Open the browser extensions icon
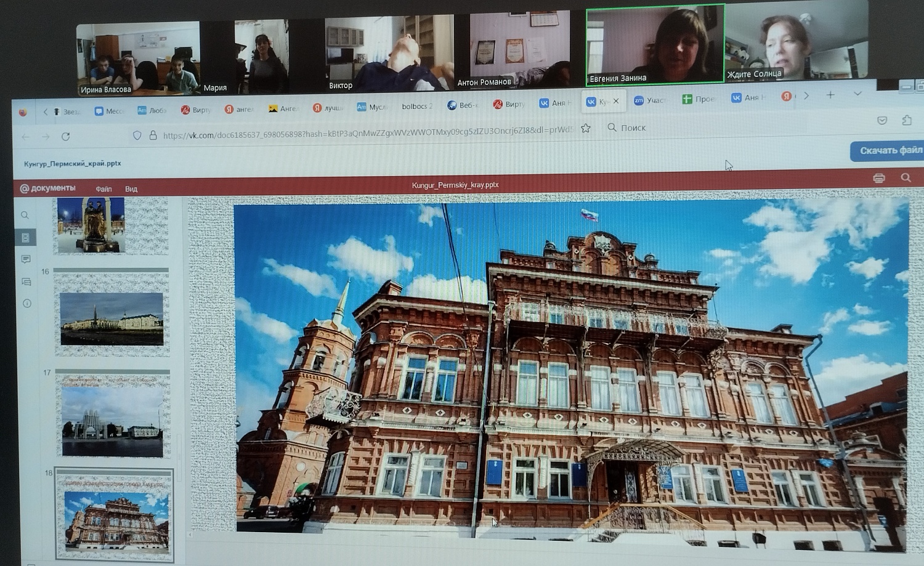The image size is (924, 566). coord(907,120)
